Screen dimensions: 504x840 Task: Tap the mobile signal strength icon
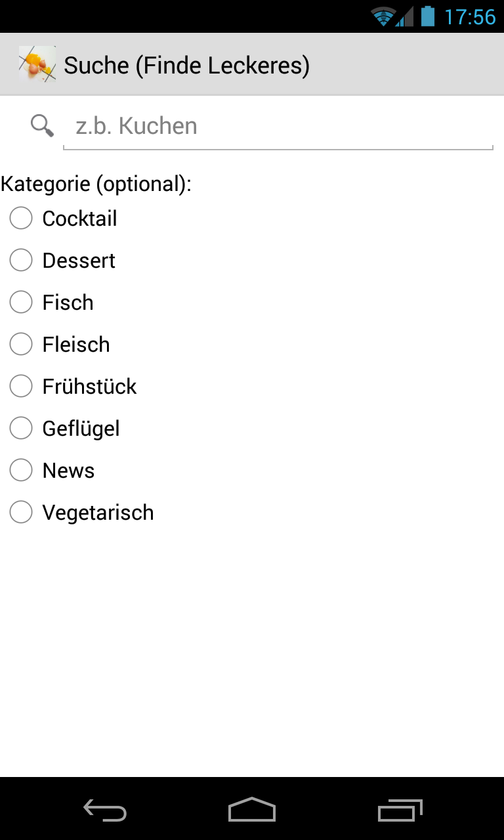405,16
